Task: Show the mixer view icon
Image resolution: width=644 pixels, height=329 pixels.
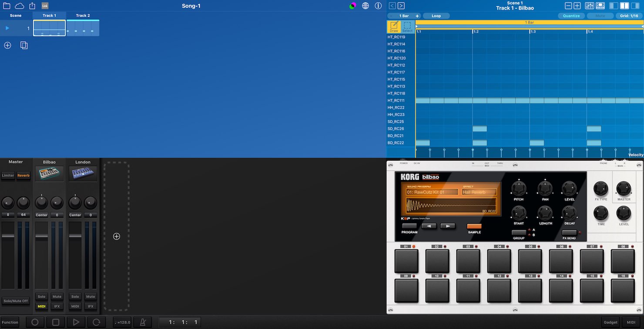Action: (x=590, y=6)
